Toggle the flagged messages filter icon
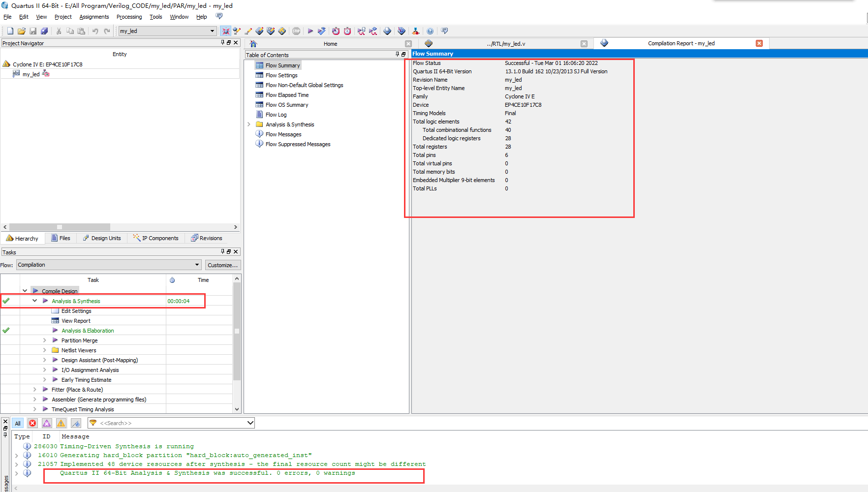868x492 pixels. [x=76, y=423]
